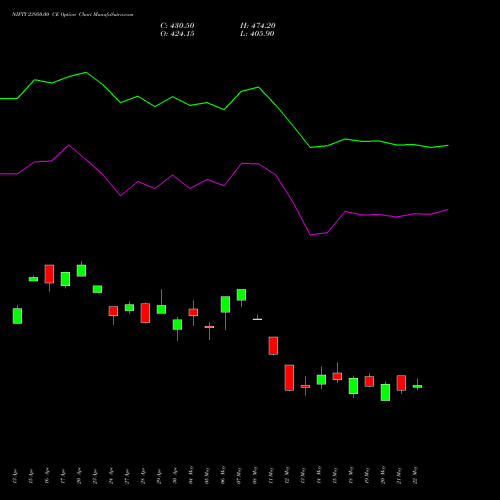This screenshot has width=500, height=500.
Task: Click the 05 May date label
Action: pos(207,475)
